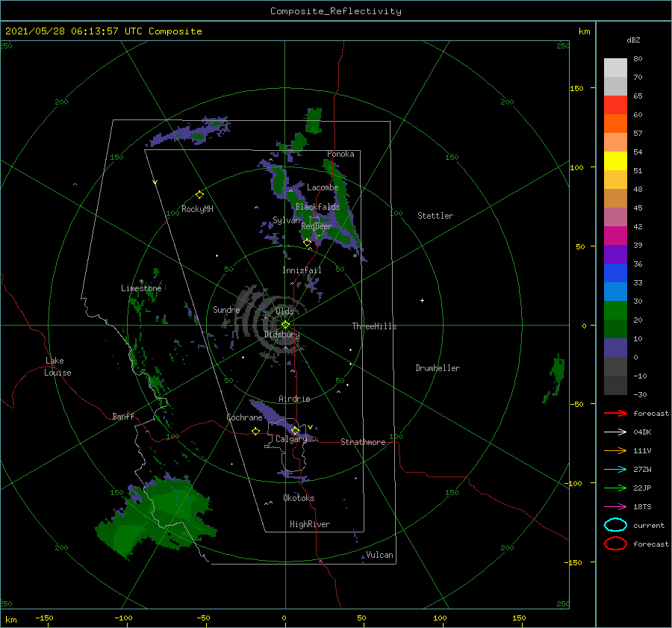The height and width of the screenshot is (628, 672).
Task: Click the Stettler town label
Action: coord(435,216)
